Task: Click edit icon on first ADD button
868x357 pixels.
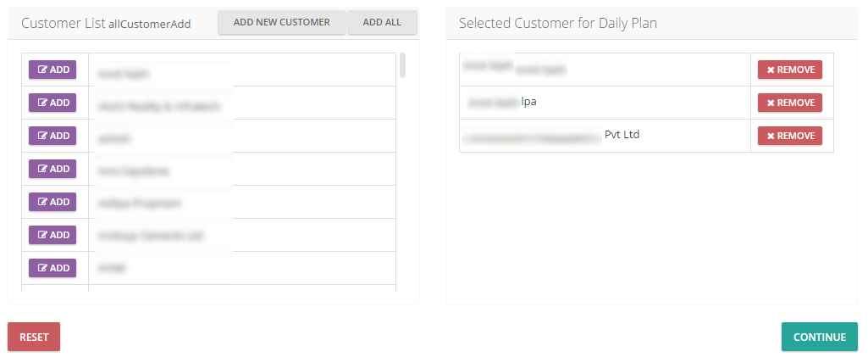Action: click(x=42, y=70)
